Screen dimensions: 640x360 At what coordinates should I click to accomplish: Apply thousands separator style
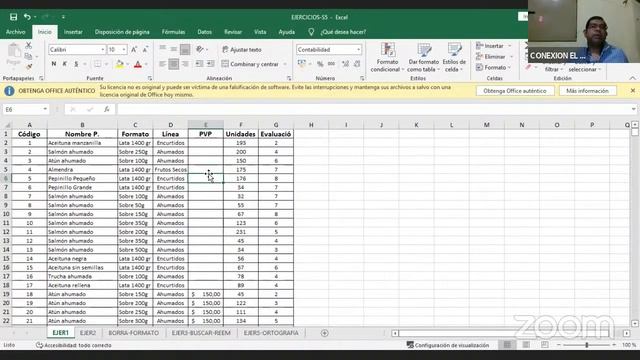coord(331,64)
